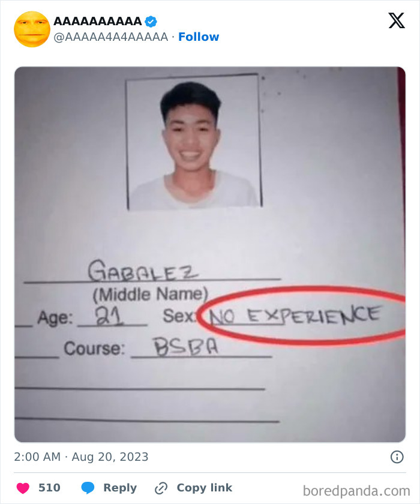Click the handwritten BSBA course entry
Viewport: 420px width, 504px height.
pyautogui.click(x=186, y=347)
